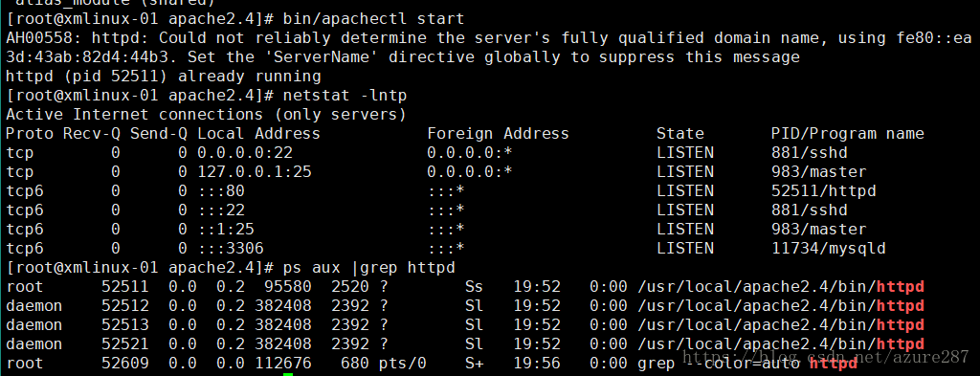The height and width of the screenshot is (376, 980).
Task: Click local address :::3306
Action: click(231, 249)
